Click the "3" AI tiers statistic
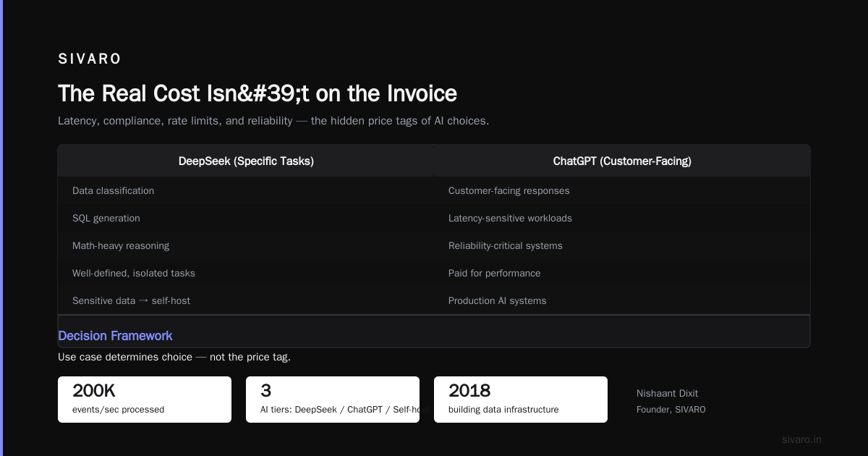This screenshot has width=868, height=456. coord(265,391)
